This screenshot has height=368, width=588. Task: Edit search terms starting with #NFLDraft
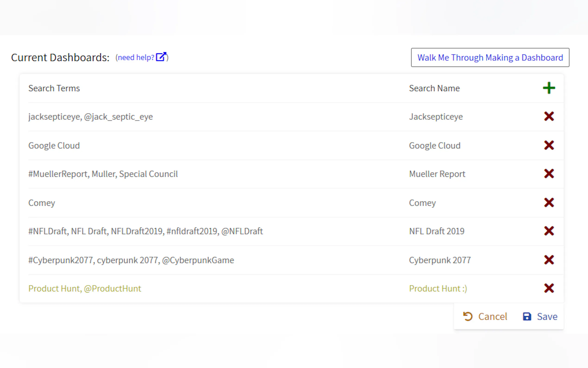146,231
